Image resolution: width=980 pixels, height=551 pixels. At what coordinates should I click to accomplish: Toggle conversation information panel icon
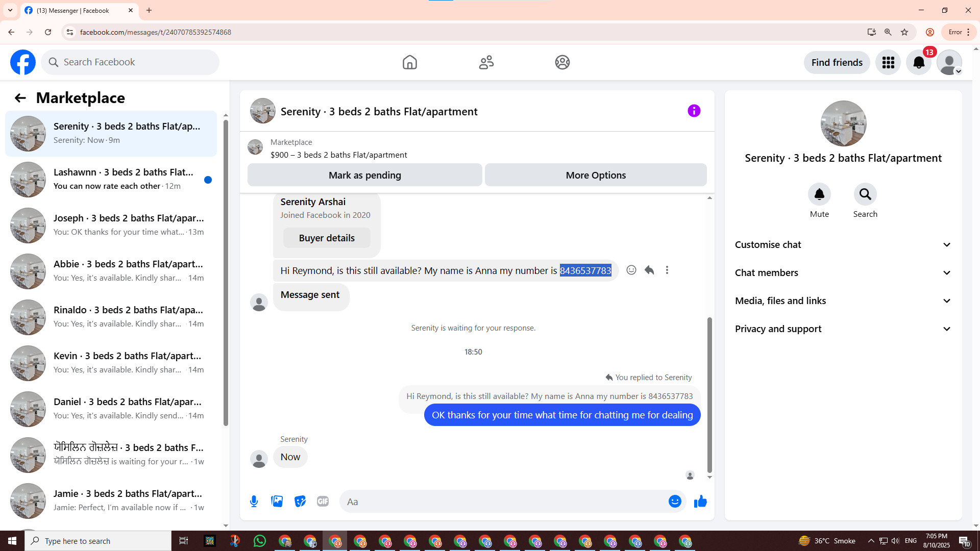point(694,111)
